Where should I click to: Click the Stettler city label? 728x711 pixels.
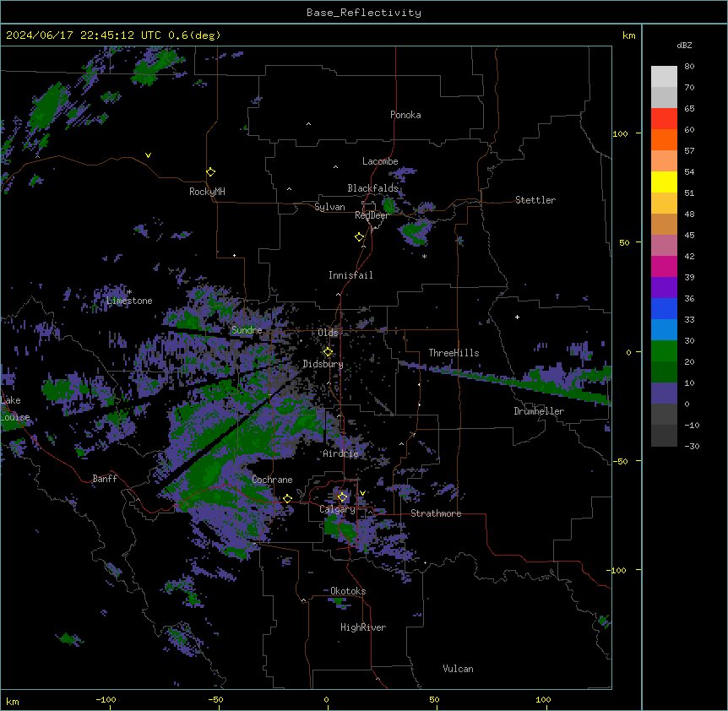pos(535,200)
